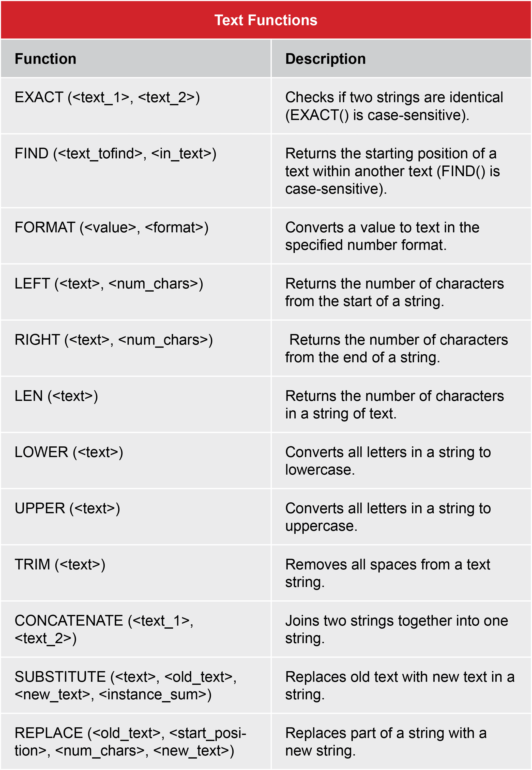This screenshot has height=770, width=532.
Task: Click the Text Functions title banner
Action: (266, 20)
